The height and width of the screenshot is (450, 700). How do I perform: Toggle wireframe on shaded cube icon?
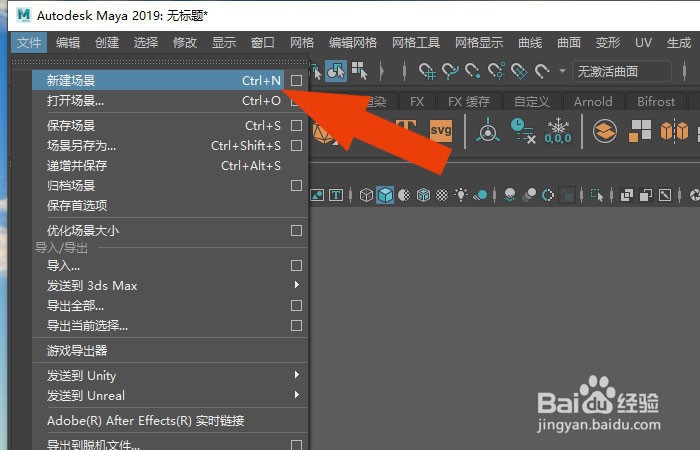[x=423, y=195]
